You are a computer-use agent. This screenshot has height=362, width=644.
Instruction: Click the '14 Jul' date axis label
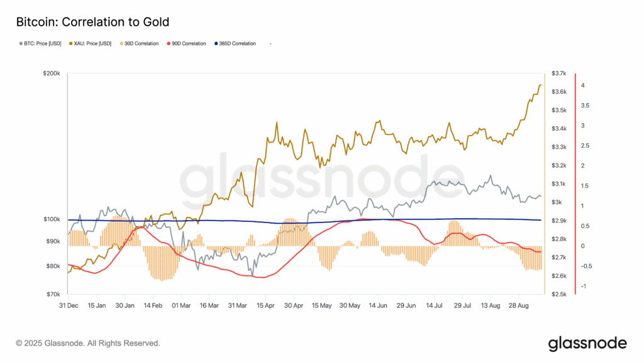[x=435, y=305]
